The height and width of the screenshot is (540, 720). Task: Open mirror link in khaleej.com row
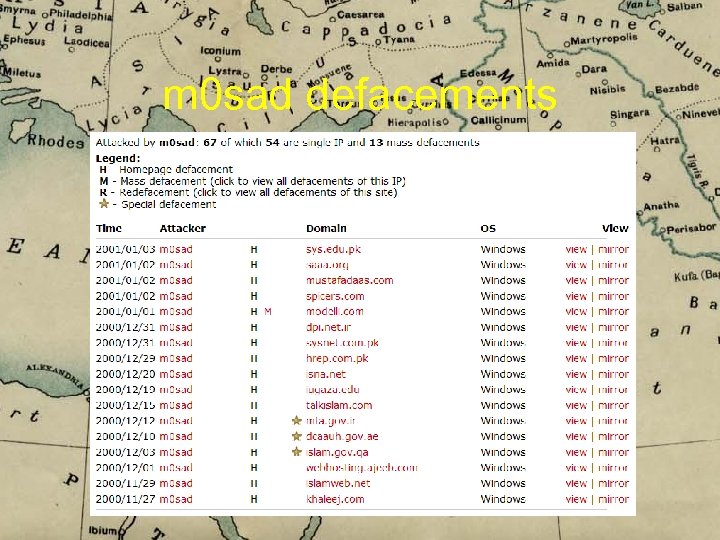click(613, 499)
